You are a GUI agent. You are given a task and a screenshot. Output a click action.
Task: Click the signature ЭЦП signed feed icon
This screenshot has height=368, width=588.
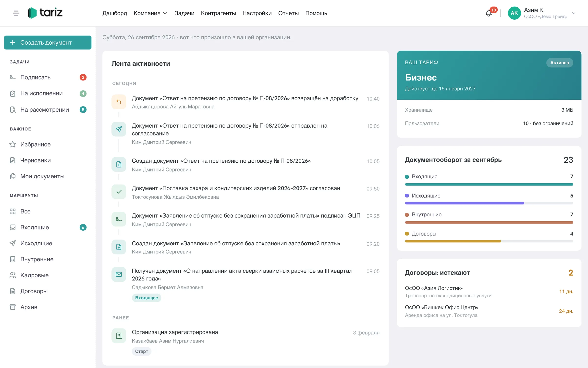(119, 219)
